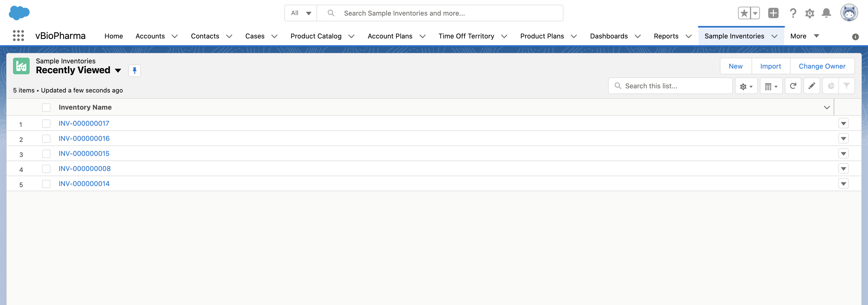The image size is (868, 305).
Task: Pin the Recently Viewed list view
Action: (134, 70)
